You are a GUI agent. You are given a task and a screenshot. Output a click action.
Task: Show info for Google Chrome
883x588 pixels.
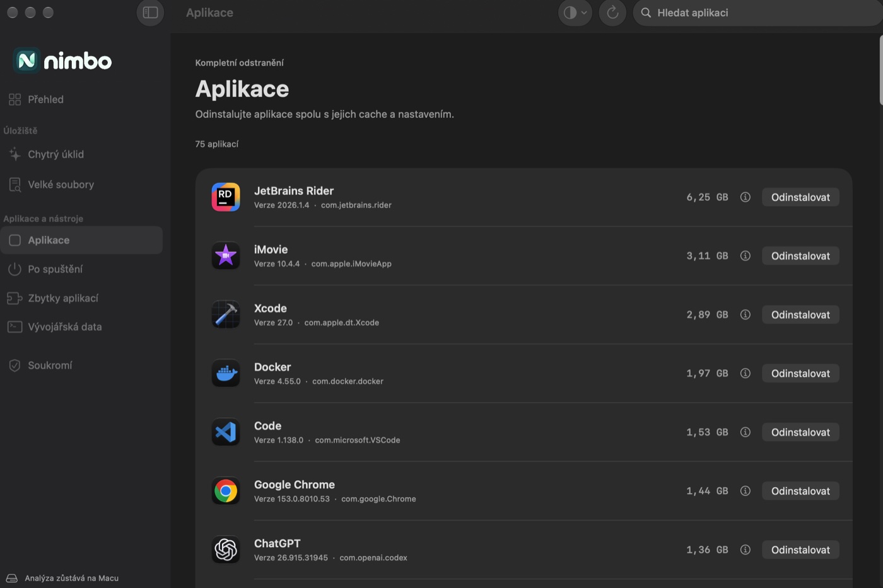[x=745, y=491]
